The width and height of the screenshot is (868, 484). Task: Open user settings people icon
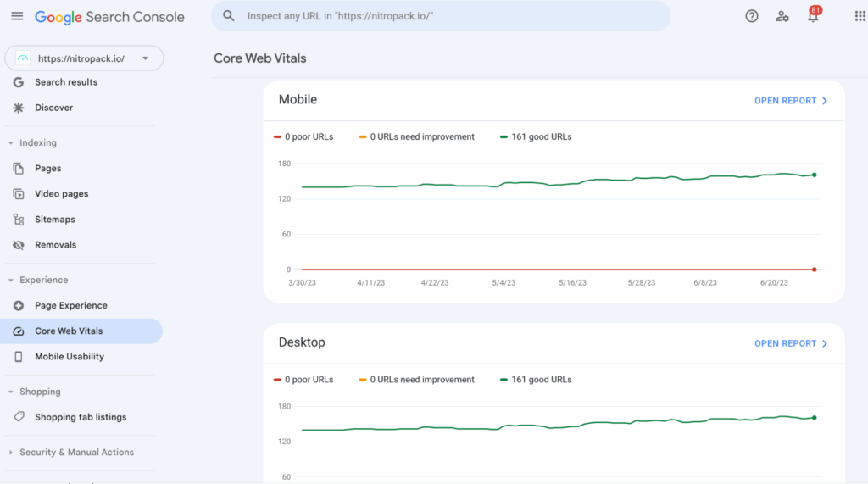[x=782, y=17]
